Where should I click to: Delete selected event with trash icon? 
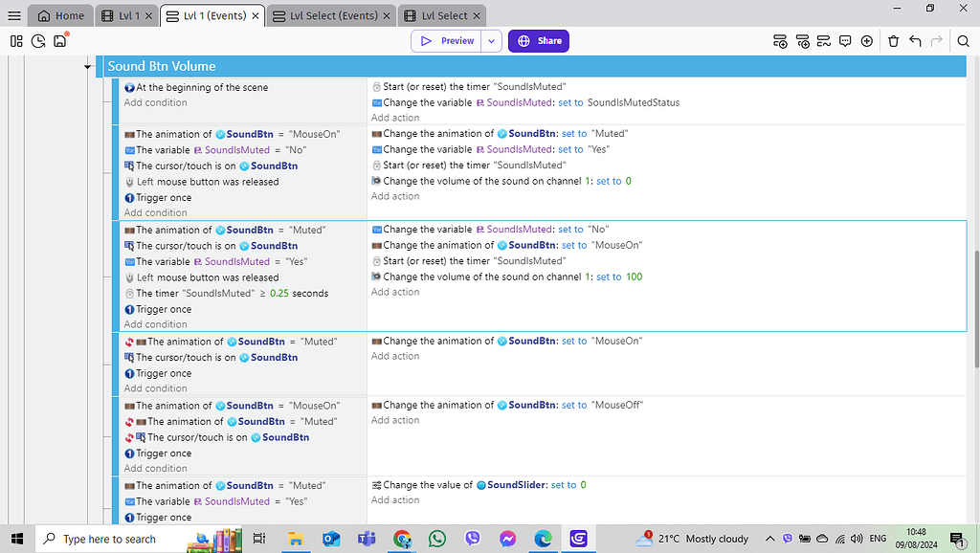[893, 41]
